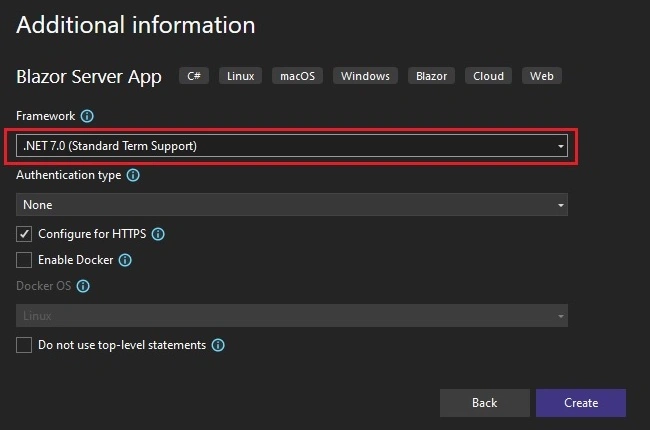Click the Windows tag
Viewport: 650px width, 430px height.
[x=365, y=76]
